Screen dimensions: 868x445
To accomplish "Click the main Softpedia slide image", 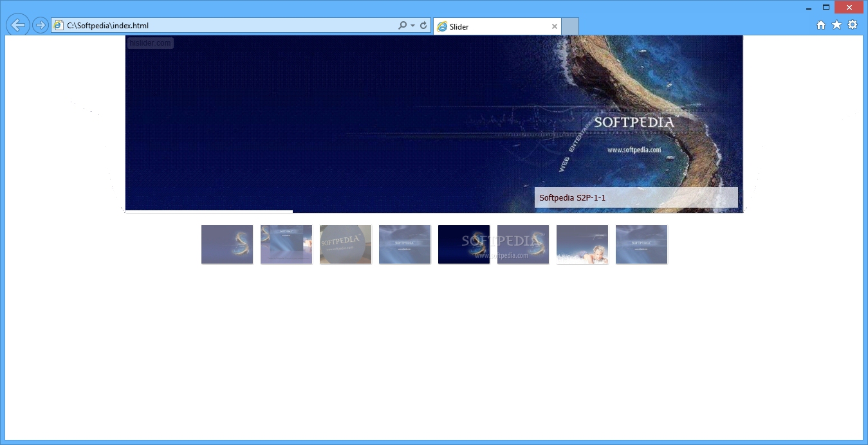I will 434,123.
